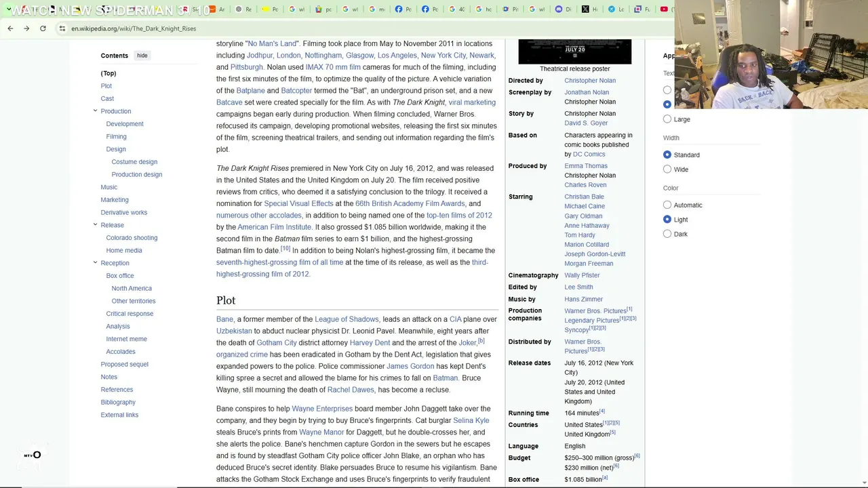Open Emma Thomas producer link

pyautogui.click(x=586, y=166)
